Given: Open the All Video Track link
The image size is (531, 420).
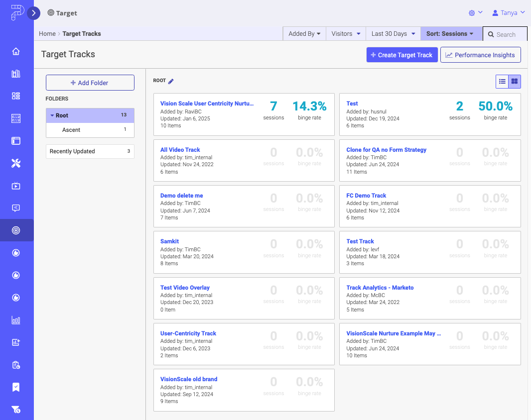Looking at the screenshot, I should 180,150.
